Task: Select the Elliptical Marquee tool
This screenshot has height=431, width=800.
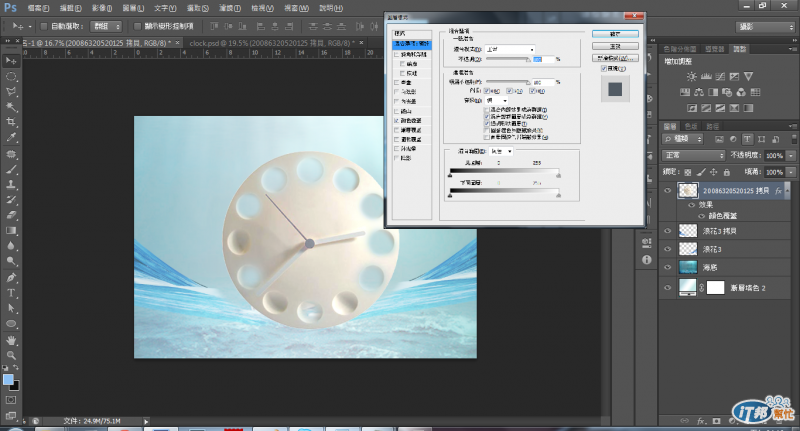Action: [11, 77]
